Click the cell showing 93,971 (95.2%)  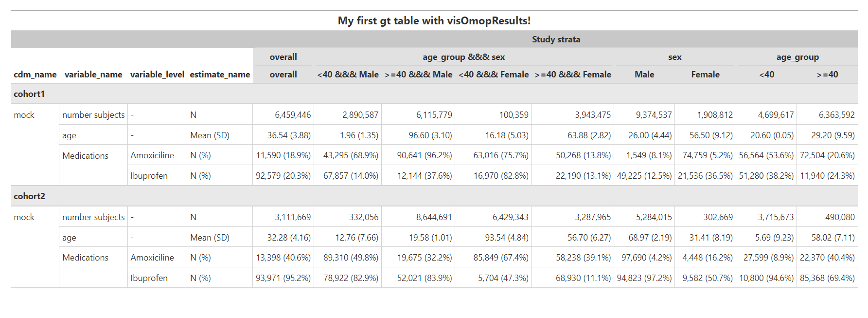pos(283,278)
